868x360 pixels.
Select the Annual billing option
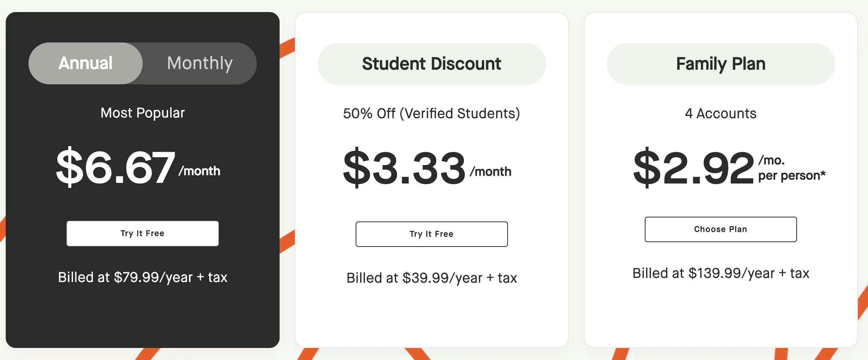coord(86,63)
